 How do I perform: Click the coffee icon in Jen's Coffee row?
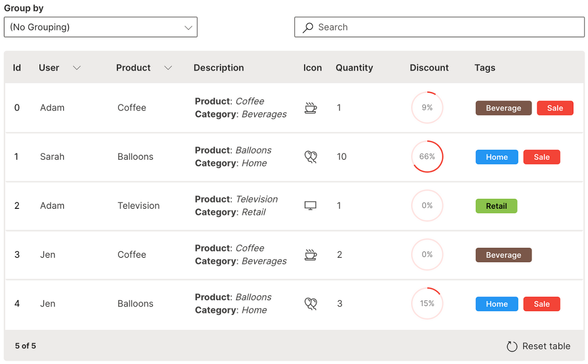(311, 254)
